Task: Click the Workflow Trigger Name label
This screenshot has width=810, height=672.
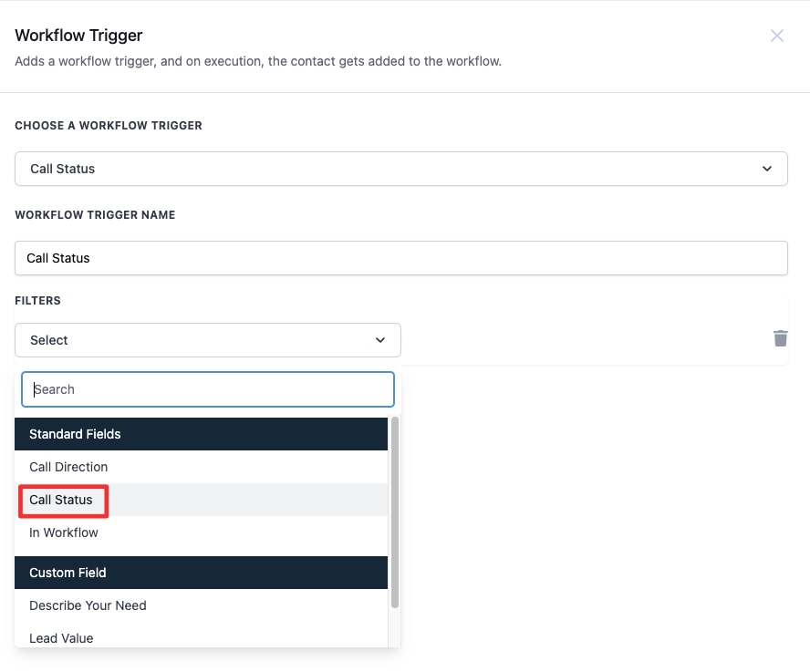Action: [95, 215]
